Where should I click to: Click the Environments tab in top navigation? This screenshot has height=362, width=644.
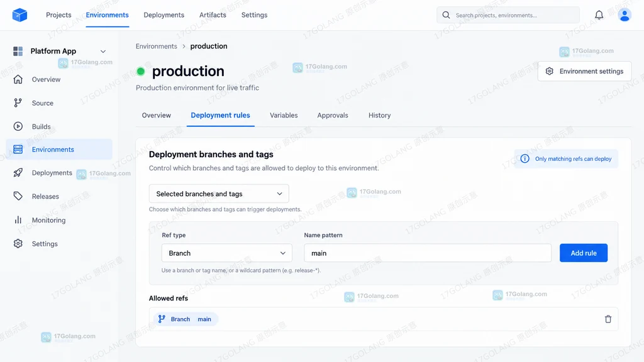tap(107, 15)
